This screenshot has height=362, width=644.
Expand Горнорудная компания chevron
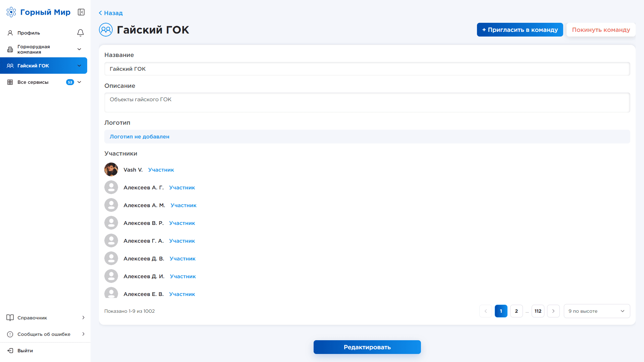[79, 49]
